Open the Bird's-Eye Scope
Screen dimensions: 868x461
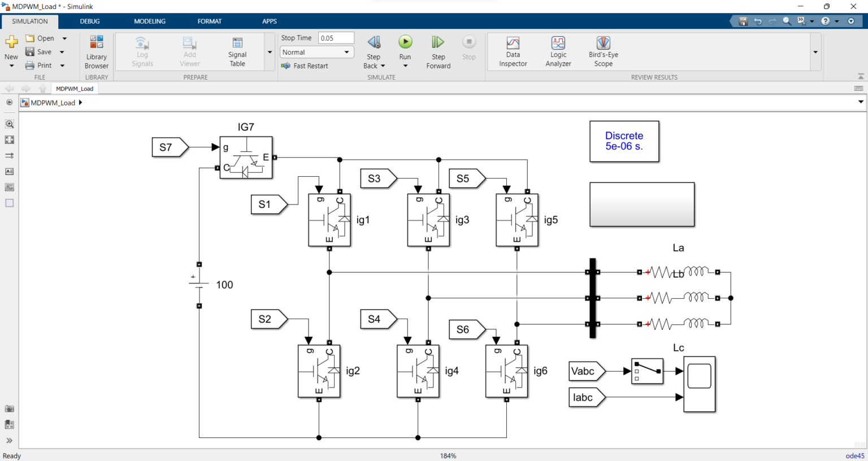tap(604, 52)
